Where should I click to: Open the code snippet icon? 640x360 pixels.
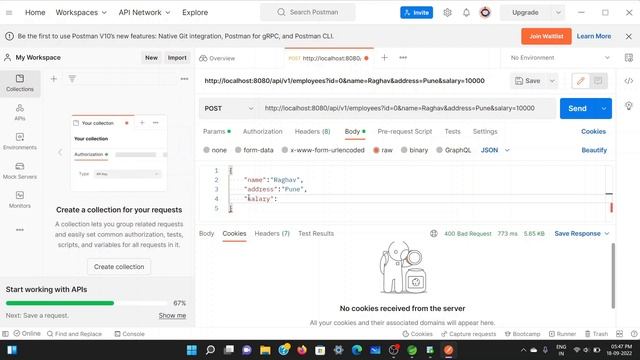pos(629,81)
